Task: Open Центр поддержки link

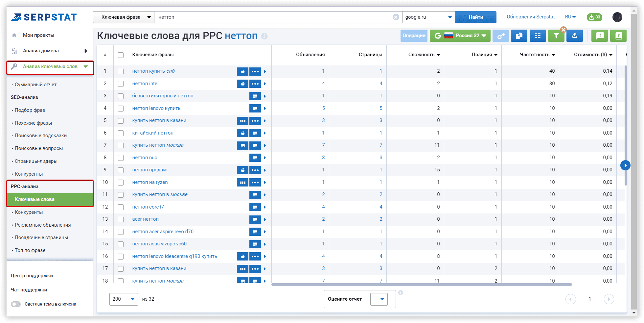Action: coord(32,276)
